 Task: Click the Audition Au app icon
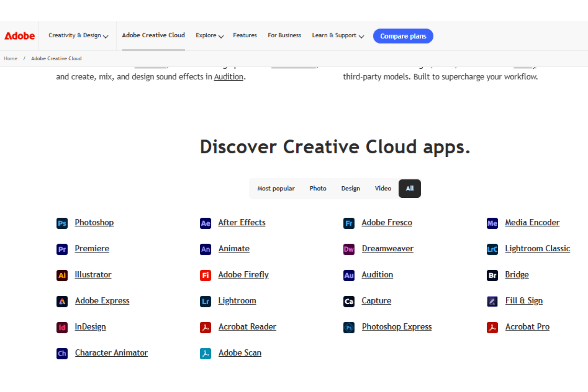(349, 275)
